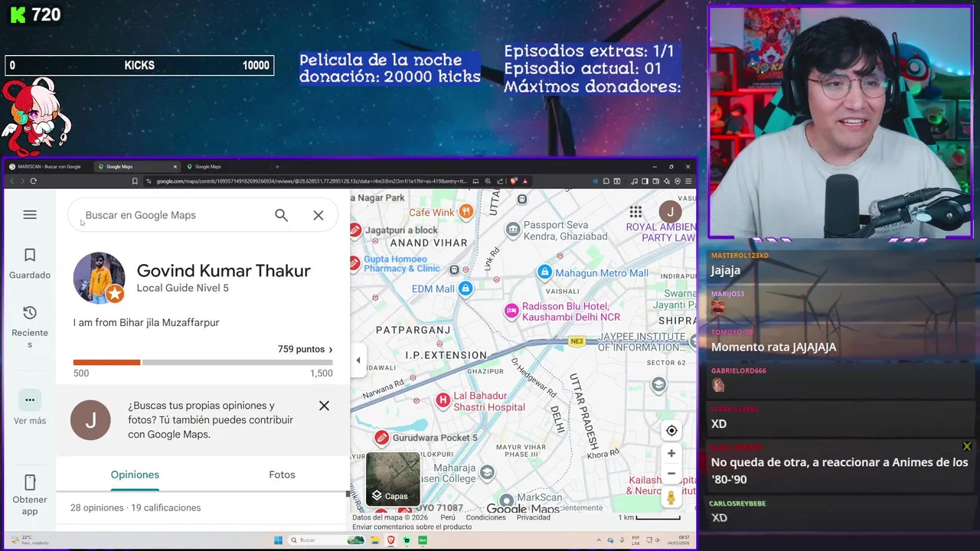Image resolution: width=980 pixels, height=551 pixels.
Task: Collapse the side panel with arrow
Action: click(358, 360)
